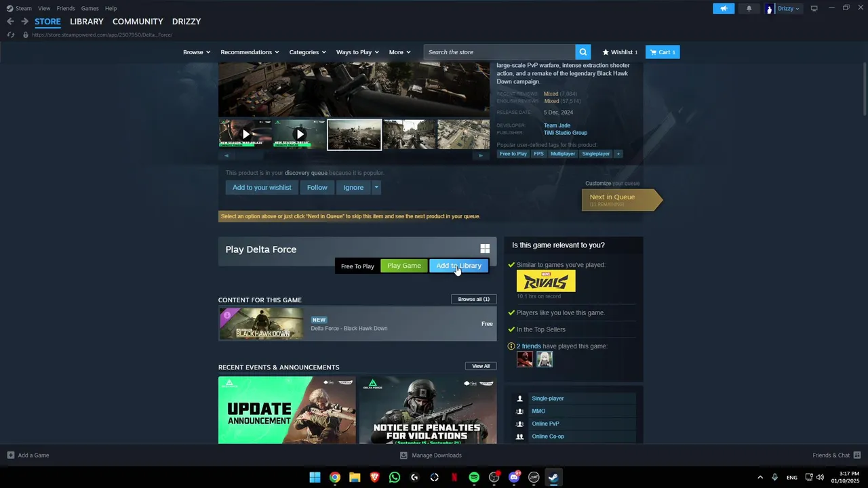Click Browse all (1) button
Screen dimensions: 868x488
pyautogui.click(x=474, y=299)
